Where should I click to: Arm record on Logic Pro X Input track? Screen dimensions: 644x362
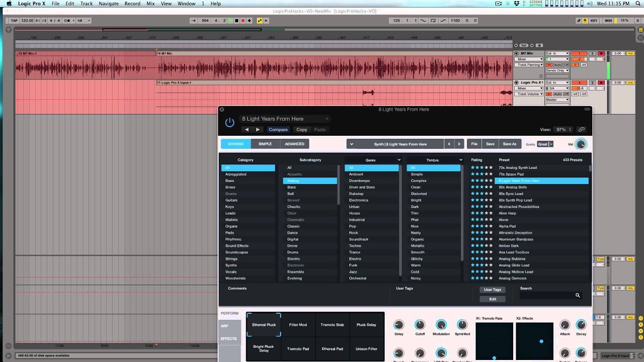click(601, 82)
